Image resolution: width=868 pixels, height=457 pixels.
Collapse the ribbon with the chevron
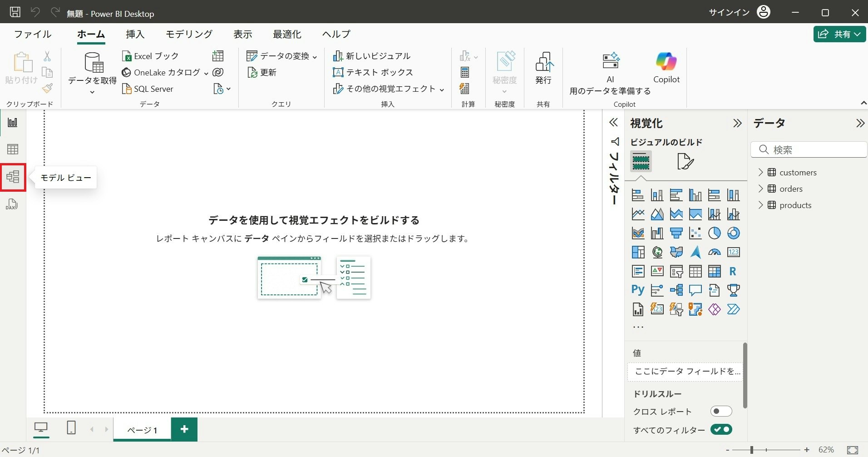[863, 104]
